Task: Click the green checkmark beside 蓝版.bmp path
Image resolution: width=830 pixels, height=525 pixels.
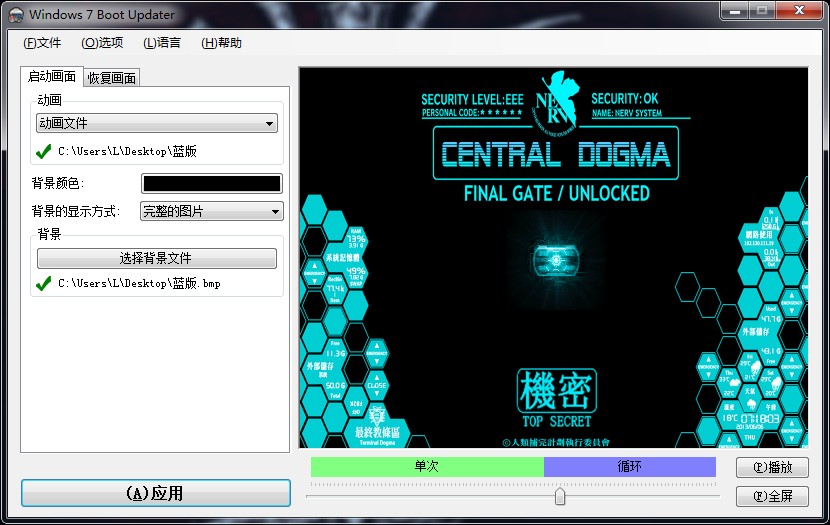Action: coord(43,284)
